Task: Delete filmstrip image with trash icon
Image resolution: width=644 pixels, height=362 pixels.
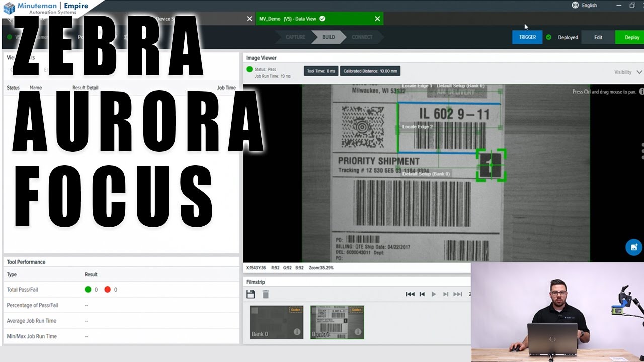Action: coord(266,294)
